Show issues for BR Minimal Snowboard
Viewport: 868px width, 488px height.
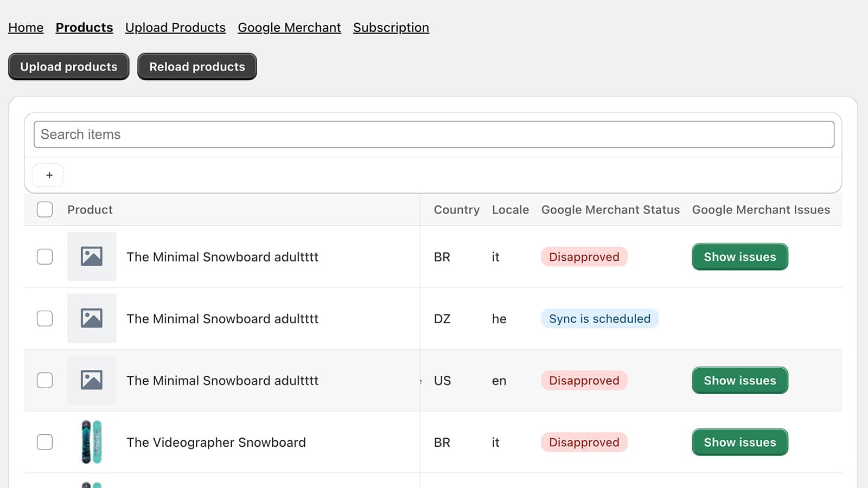[739, 256]
